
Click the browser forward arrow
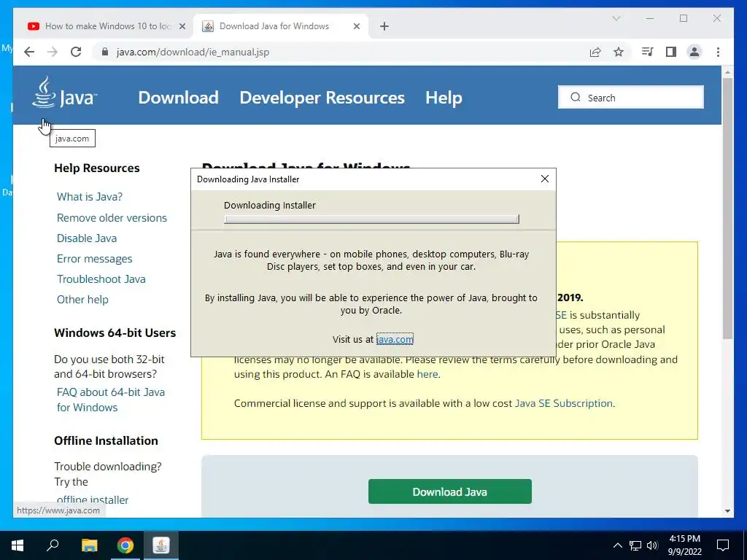click(53, 52)
